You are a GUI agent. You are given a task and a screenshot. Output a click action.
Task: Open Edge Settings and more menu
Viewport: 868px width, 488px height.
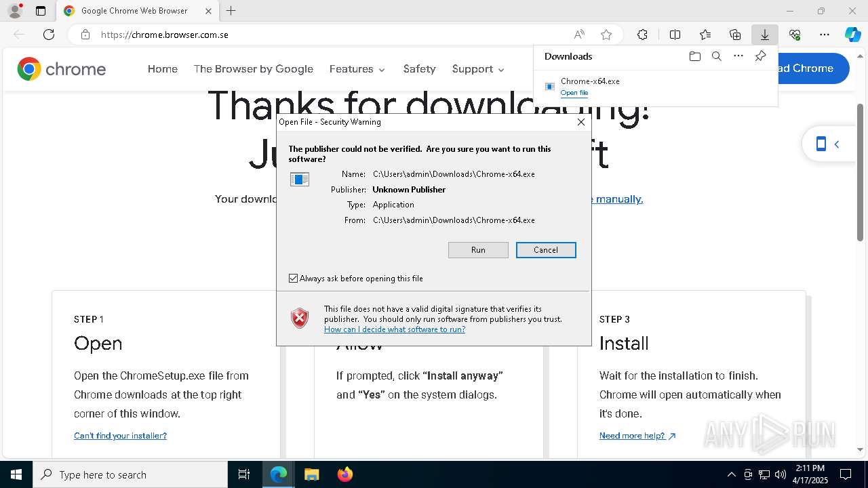click(x=825, y=35)
